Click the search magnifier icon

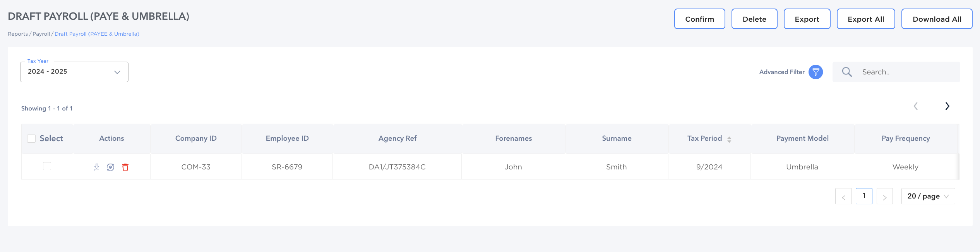tap(847, 72)
